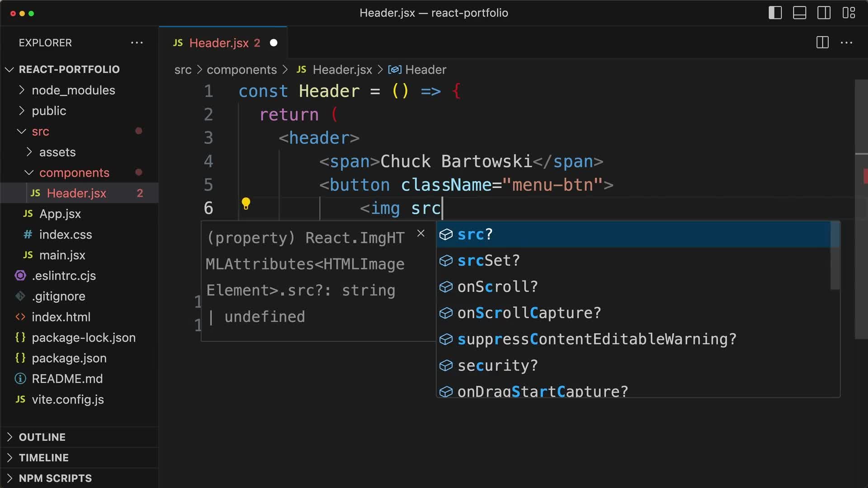Open split editor from the tab bar

click(x=821, y=42)
